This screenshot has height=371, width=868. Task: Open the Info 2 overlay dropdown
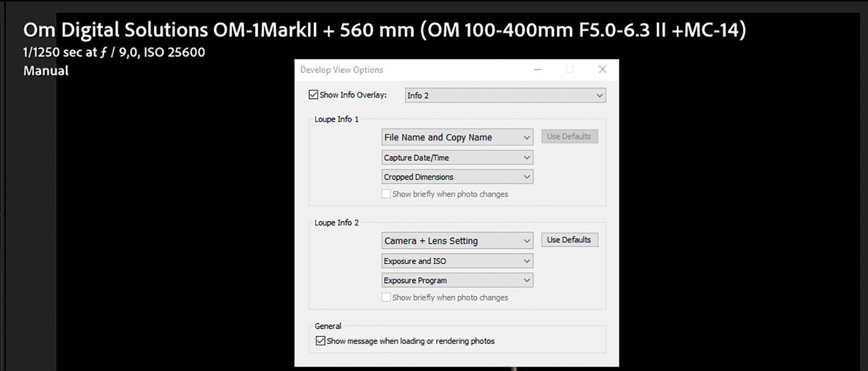click(505, 95)
